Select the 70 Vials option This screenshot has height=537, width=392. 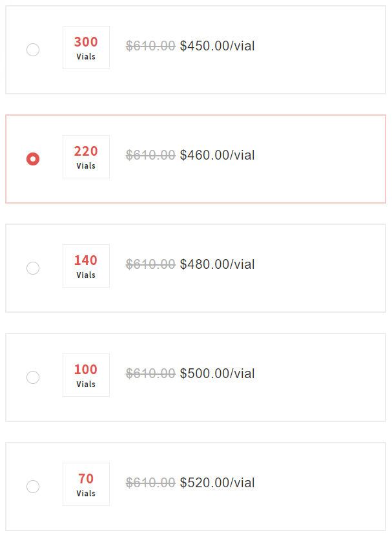pos(33,486)
